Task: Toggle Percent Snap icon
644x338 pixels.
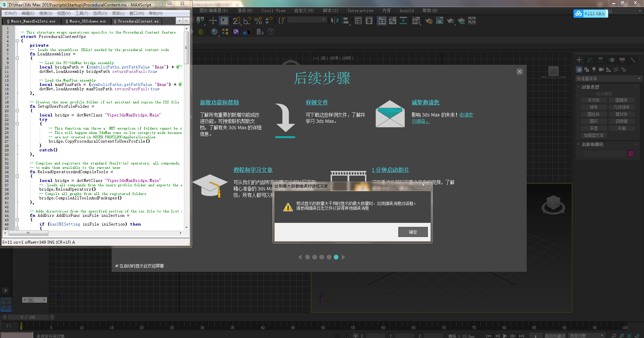Action: coord(258,21)
